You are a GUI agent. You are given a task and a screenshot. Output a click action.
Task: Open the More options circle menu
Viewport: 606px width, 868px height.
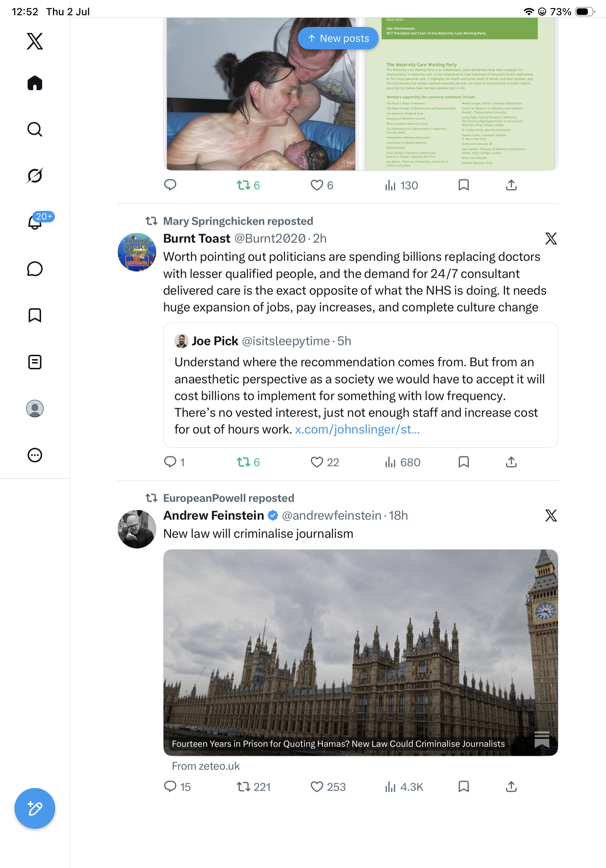[x=35, y=455]
